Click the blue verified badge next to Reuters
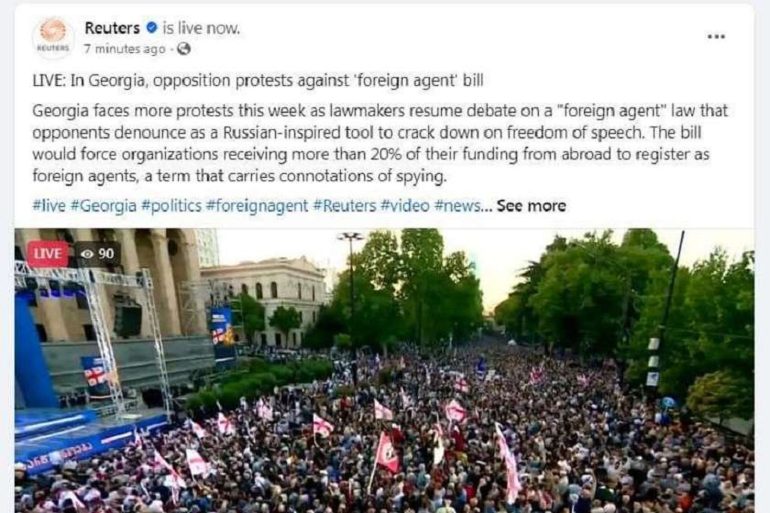This screenshot has width=770, height=513. [x=152, y=28]
